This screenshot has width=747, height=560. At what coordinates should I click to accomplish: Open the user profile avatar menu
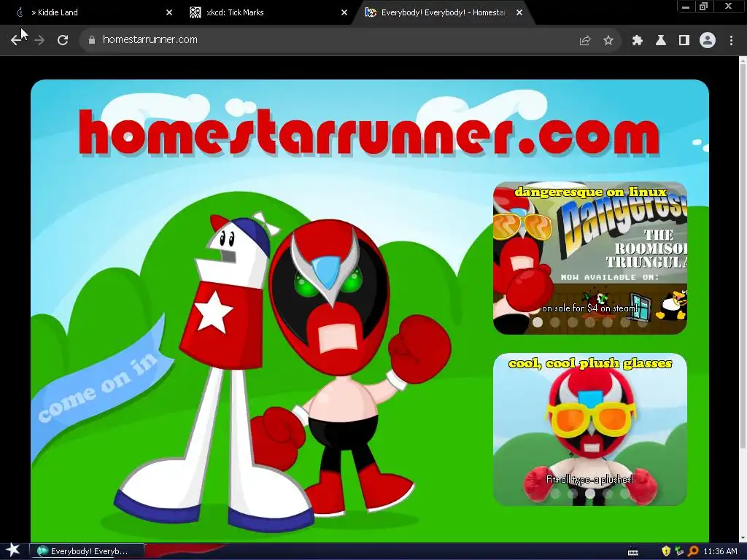[708, 41]
